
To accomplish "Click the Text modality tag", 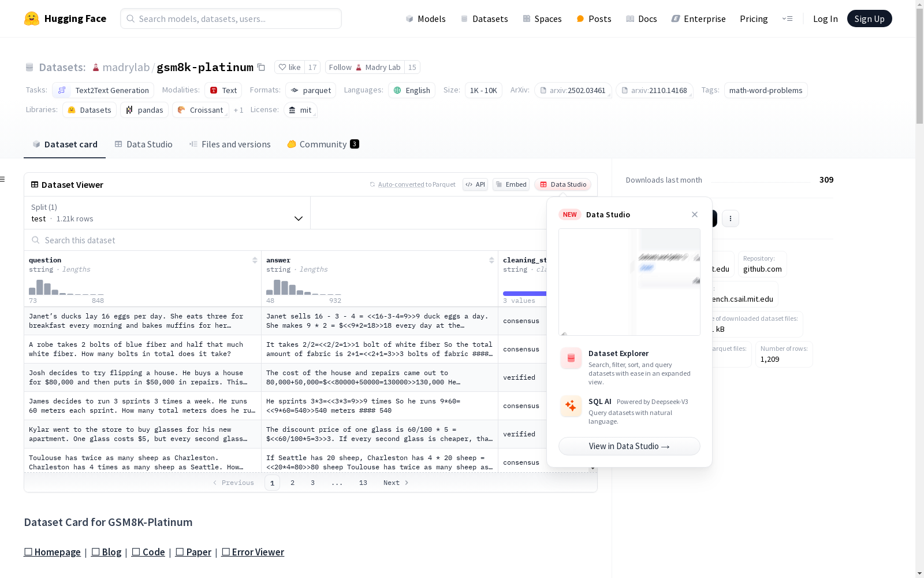I will click(x=223, y=90).
